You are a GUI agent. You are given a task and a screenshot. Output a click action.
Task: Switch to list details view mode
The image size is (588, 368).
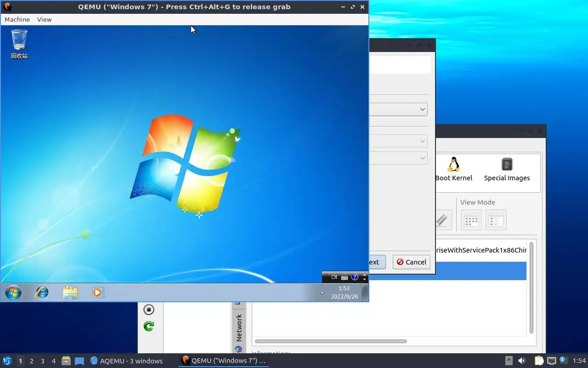click(496, 220)
